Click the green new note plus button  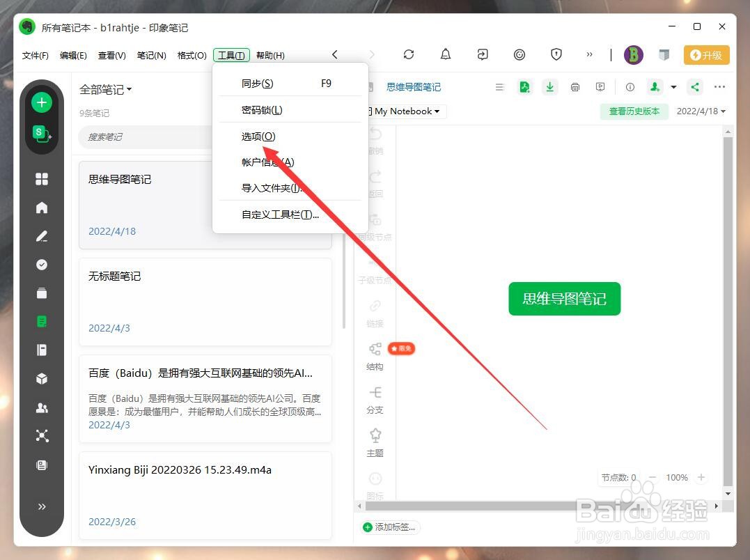pos(42,102)
